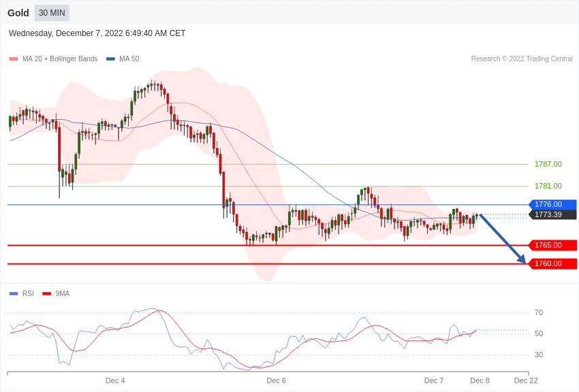
Task: Click the RSI 50 axis value
Action: [x=539, y=333]
